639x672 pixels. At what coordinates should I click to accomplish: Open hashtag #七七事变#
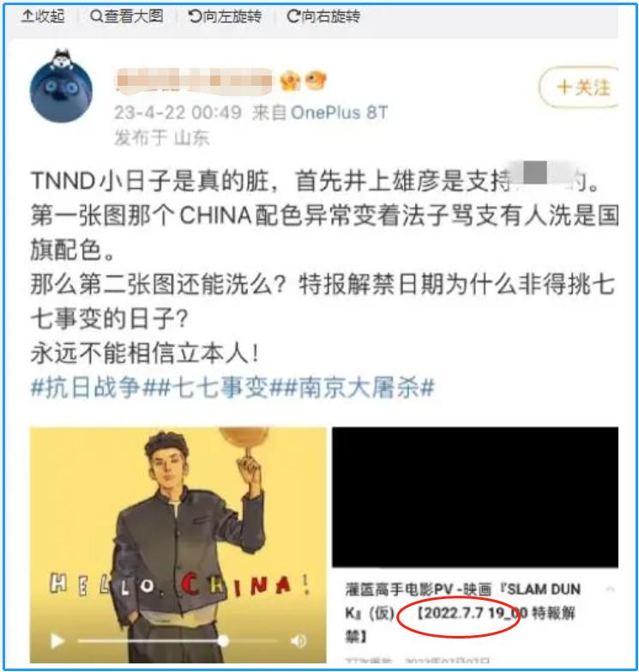pos(220,387)
